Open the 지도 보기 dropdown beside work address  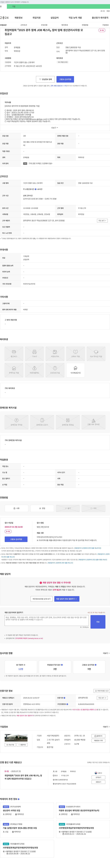(102, 221)
